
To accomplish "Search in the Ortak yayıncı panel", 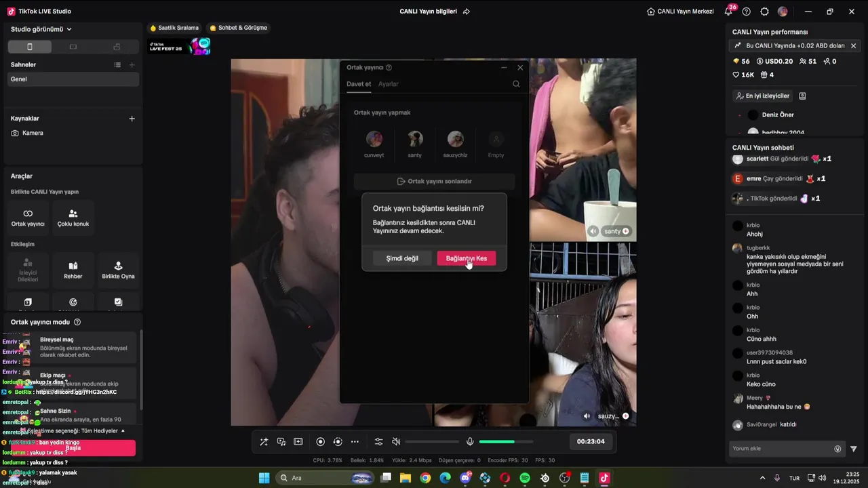I will click(x=516, y=84).
